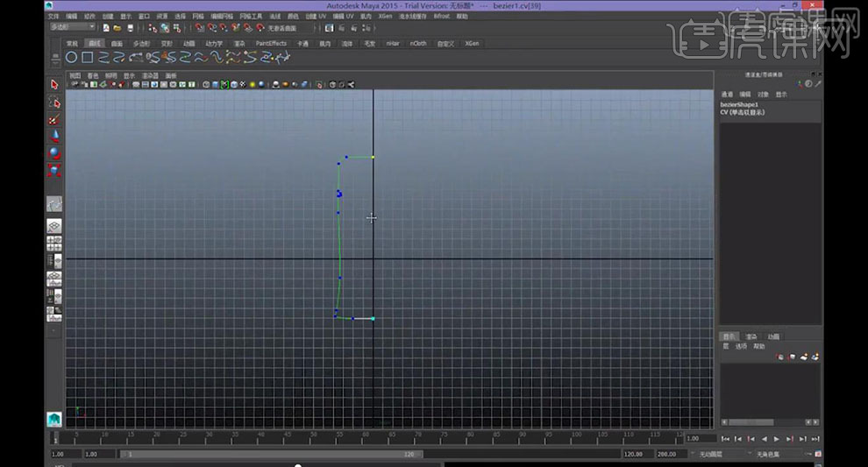Click the New Scene icon
This screenshot has width=868, height=467.
pos(106,28)
